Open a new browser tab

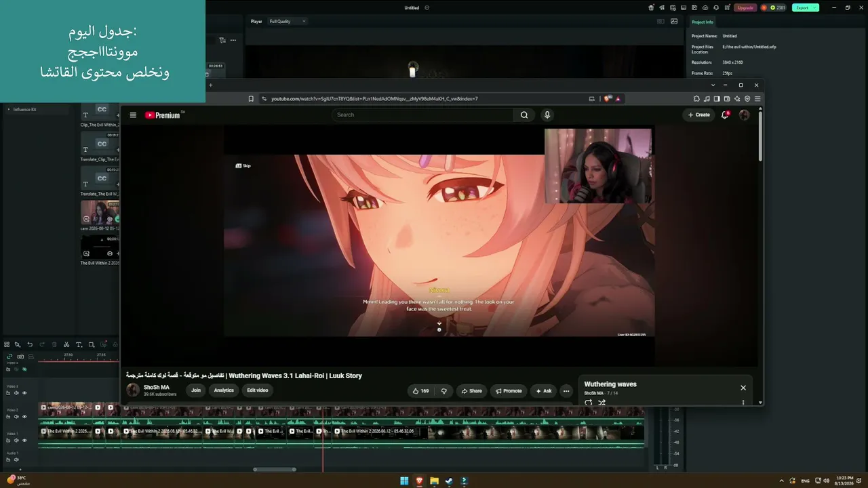point(210,85)
